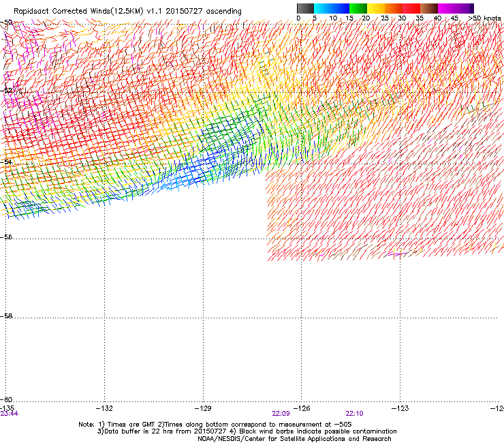The width and height of the screenshot is (504, 443).
Task: Click the brown 35-40 knots color band
Action: [429, 8]
